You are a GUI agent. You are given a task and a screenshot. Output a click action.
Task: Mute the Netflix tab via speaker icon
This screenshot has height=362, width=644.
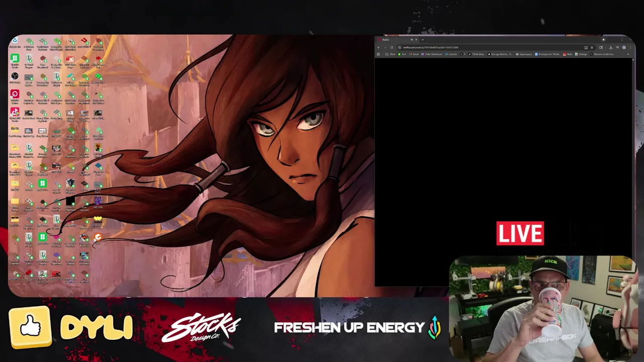(x=412, y=40)
